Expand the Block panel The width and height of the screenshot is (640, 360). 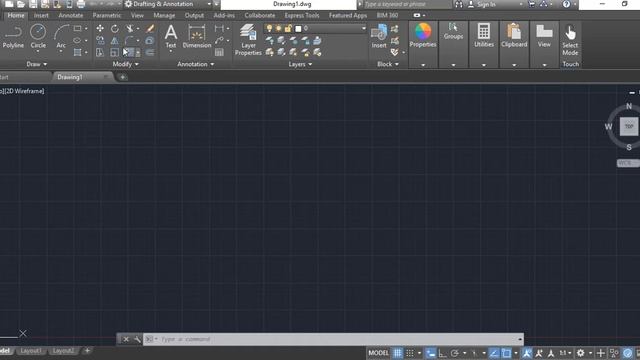[387, 64]
